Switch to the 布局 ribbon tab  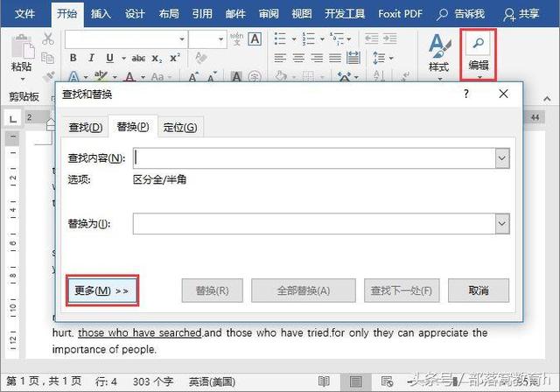[169, 14]
